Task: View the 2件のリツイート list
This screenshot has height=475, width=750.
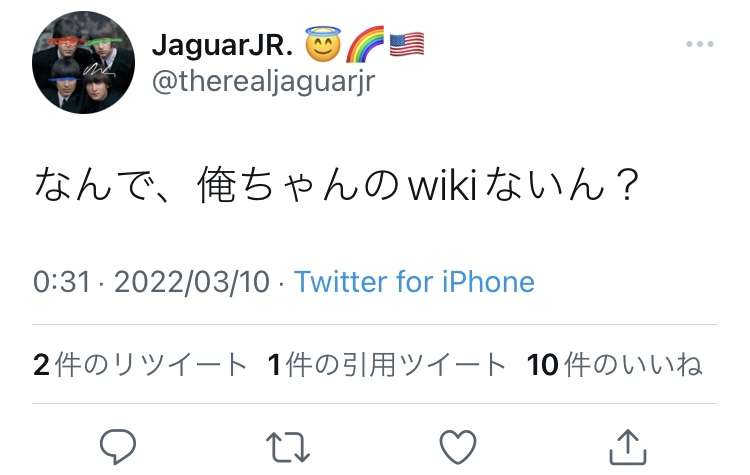Action: tap(140, 365)
